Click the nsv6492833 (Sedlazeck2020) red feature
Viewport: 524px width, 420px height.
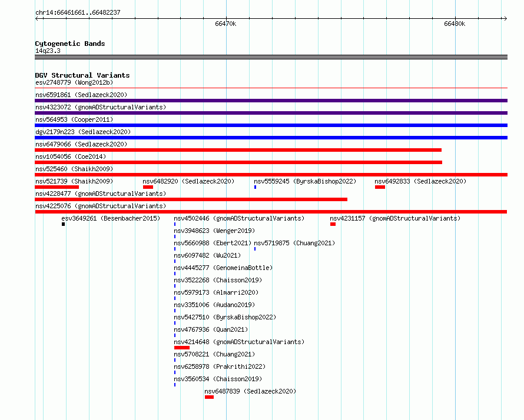(x=380, y=187)
